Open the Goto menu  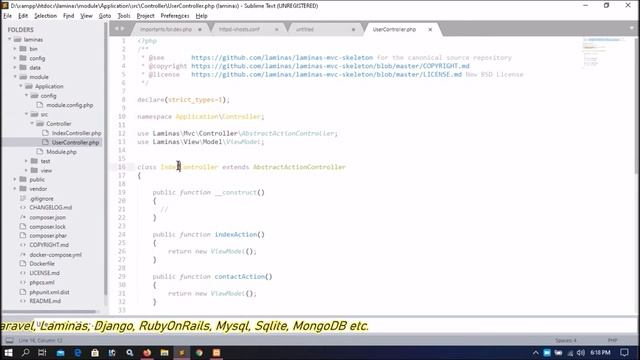[x=104, y=16]
